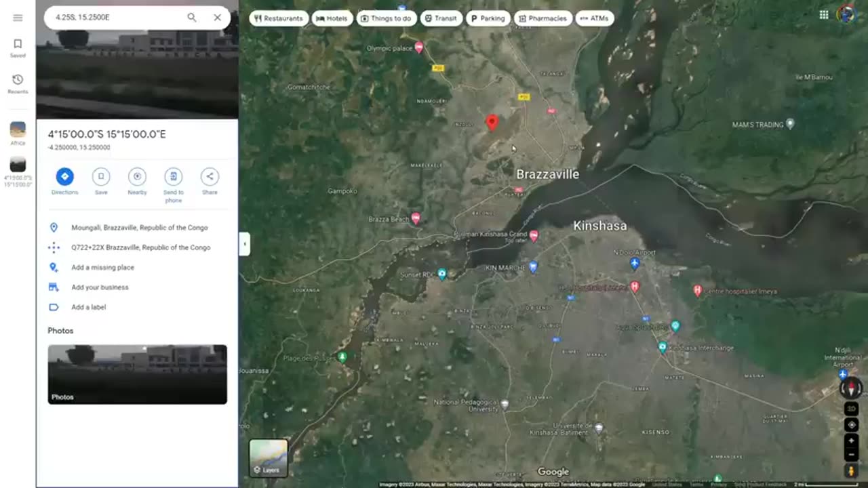
Task: Open the hamburger main menu
Action: pos(18,18)
